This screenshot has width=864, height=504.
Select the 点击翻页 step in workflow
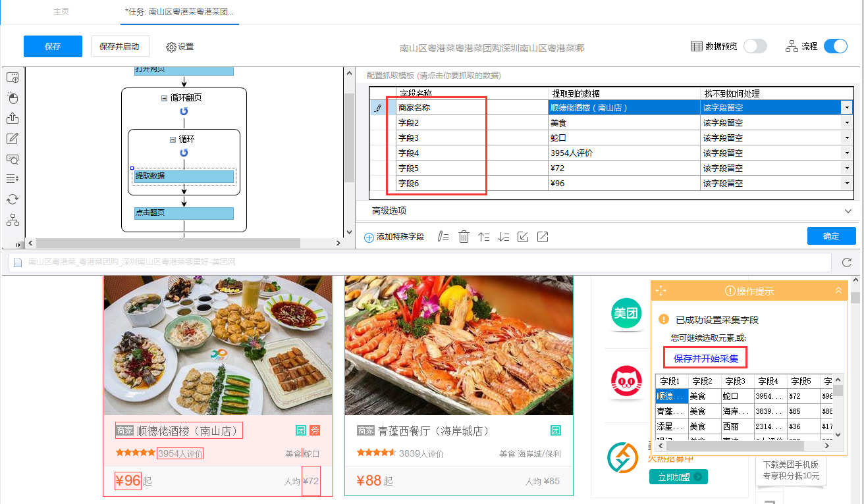click(x=184, y=213)
